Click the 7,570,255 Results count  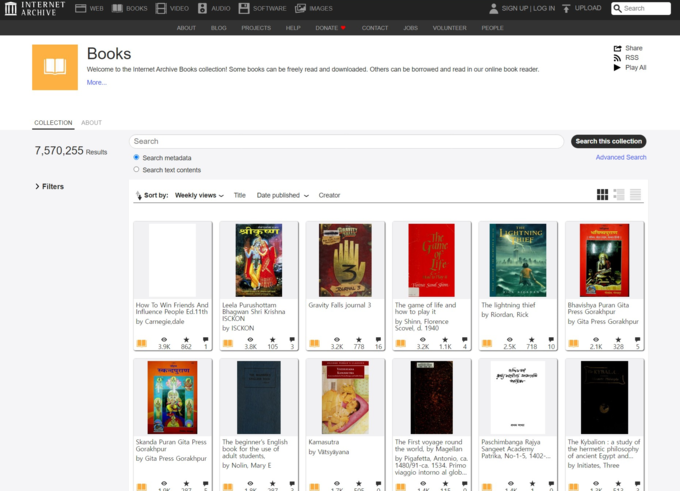pos(71,151)
